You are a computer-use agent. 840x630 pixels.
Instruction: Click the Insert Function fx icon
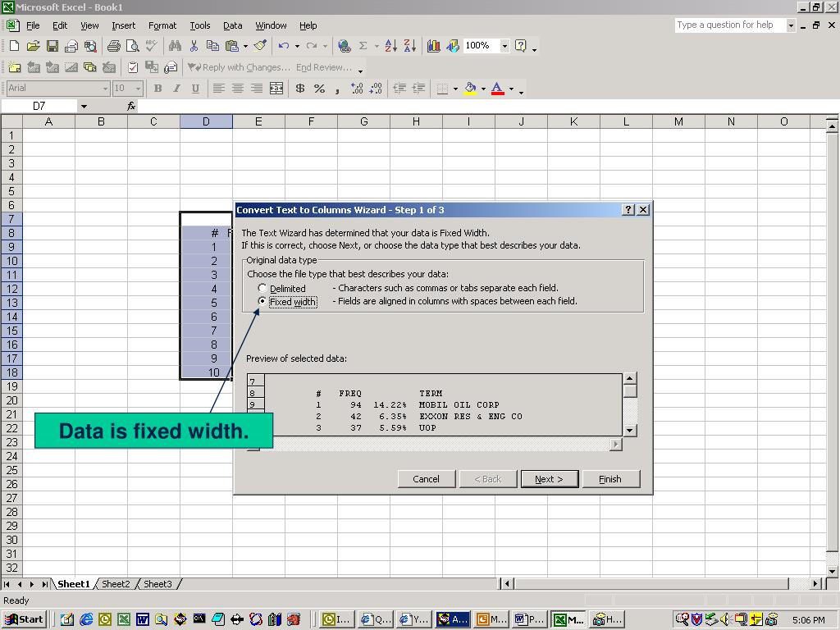pyautogui.click(x=131, y=106)
